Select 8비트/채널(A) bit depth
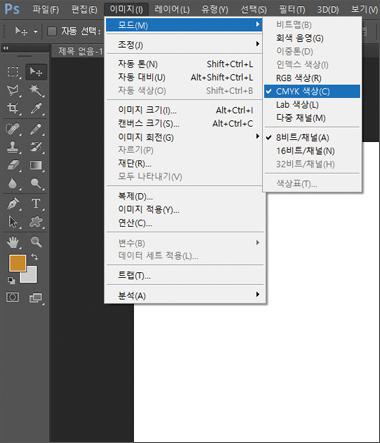Viewport: 380px width, 443px height. [x=312, y=138]
